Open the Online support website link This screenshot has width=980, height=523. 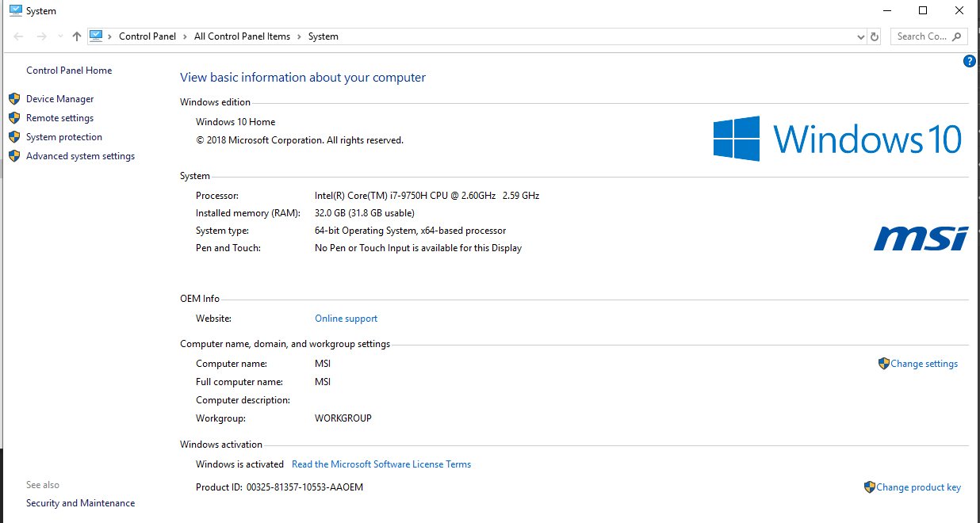[x=346, y=319]
